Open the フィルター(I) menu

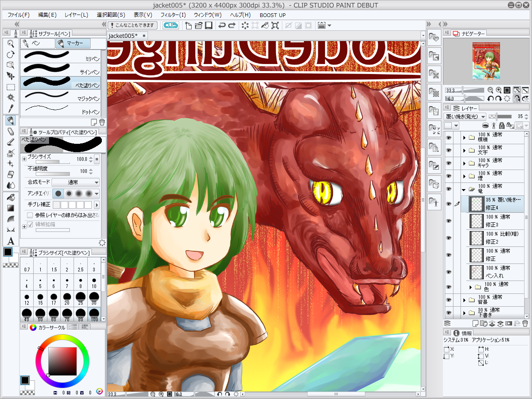click(173, 15)
